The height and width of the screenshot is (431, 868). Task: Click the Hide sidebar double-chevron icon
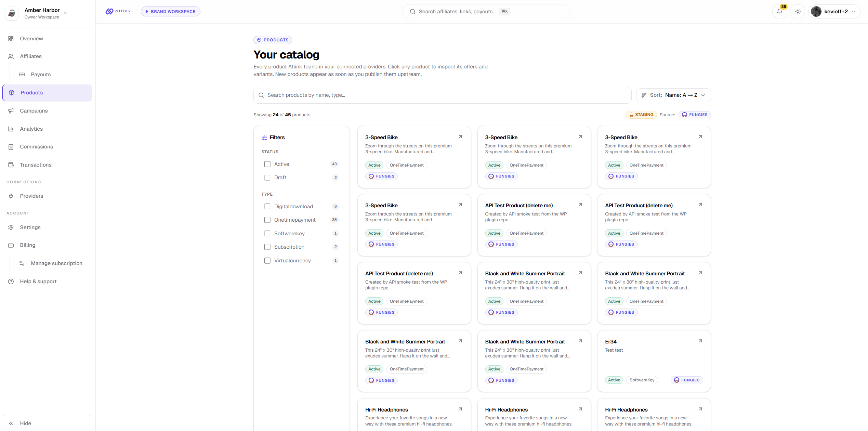(11, 423)
